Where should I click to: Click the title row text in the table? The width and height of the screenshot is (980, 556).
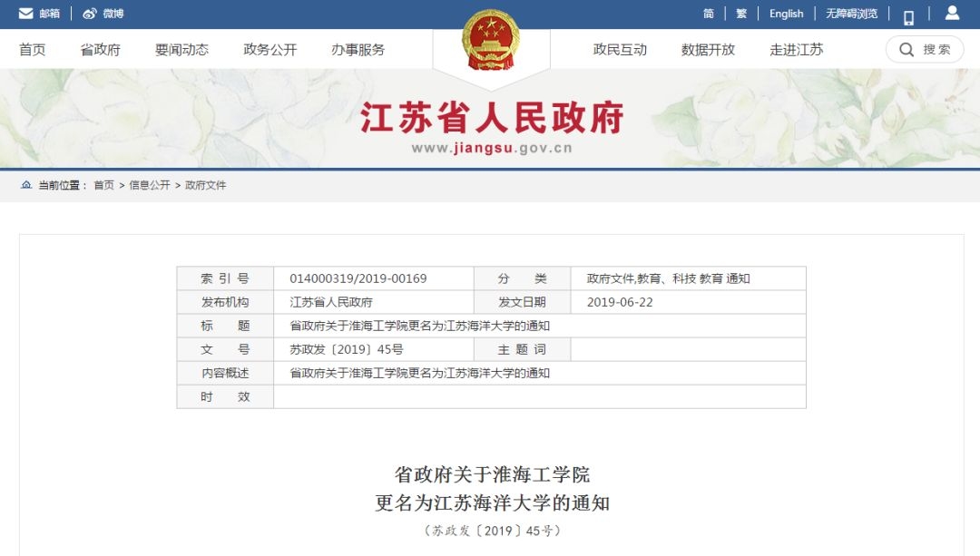pyautogui.click(x=419, y=327)
